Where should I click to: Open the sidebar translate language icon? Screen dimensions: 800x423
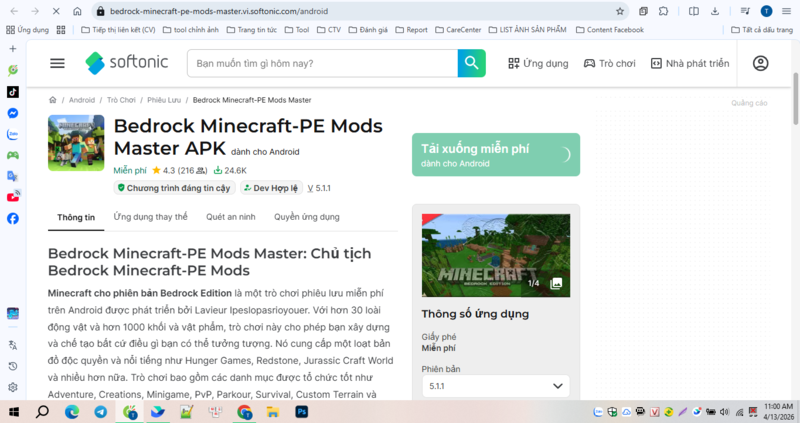pyautogui.click(x=13, y=345)
